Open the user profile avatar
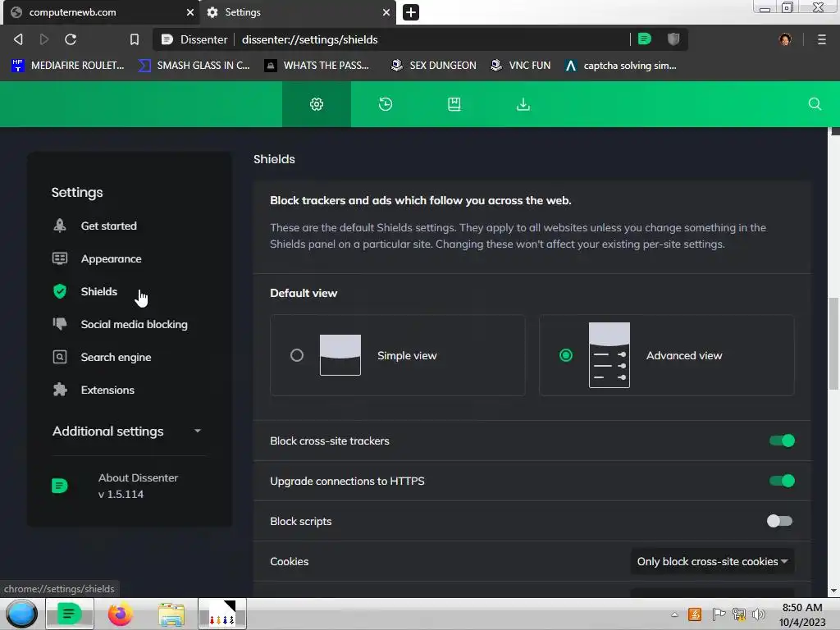 click(x=785, y=39)
